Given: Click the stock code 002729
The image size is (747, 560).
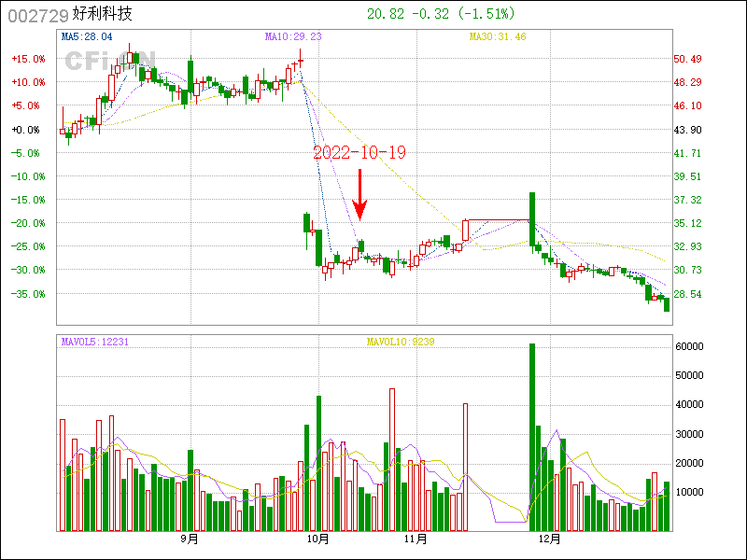Looking at the screenshot, I should [x=38, y=16].
